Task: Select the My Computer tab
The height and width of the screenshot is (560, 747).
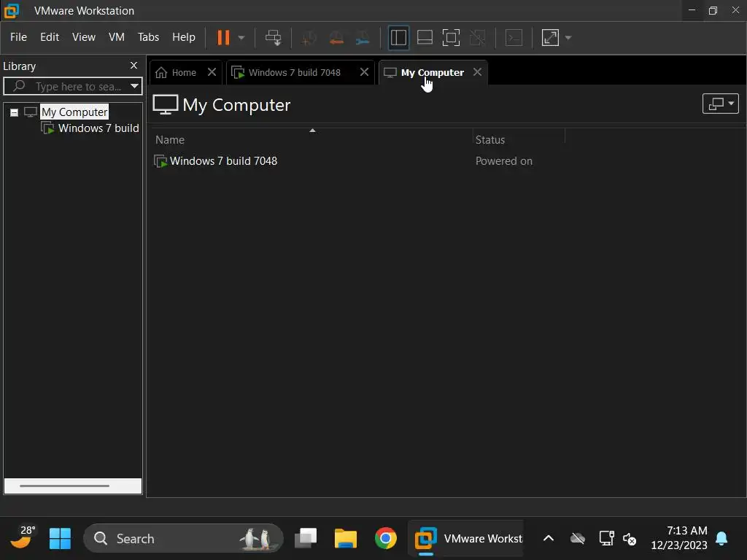Action: click(x=432, y=72)
